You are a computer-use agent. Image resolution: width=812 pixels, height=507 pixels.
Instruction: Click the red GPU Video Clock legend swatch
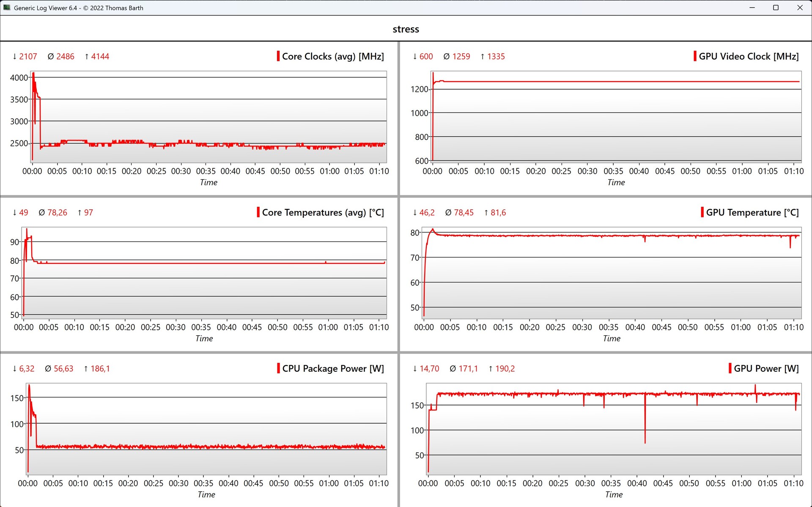[x=695, y=56]
